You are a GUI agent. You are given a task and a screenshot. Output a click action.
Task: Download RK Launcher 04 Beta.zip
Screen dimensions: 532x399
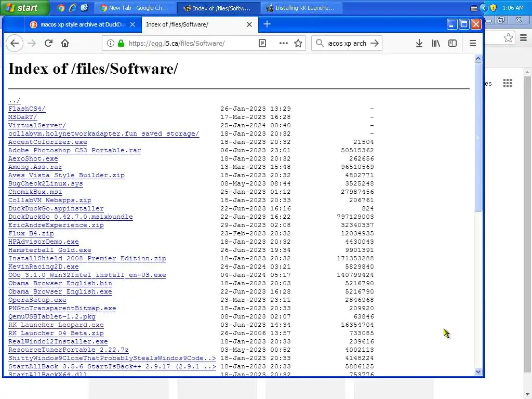point(56,333)
